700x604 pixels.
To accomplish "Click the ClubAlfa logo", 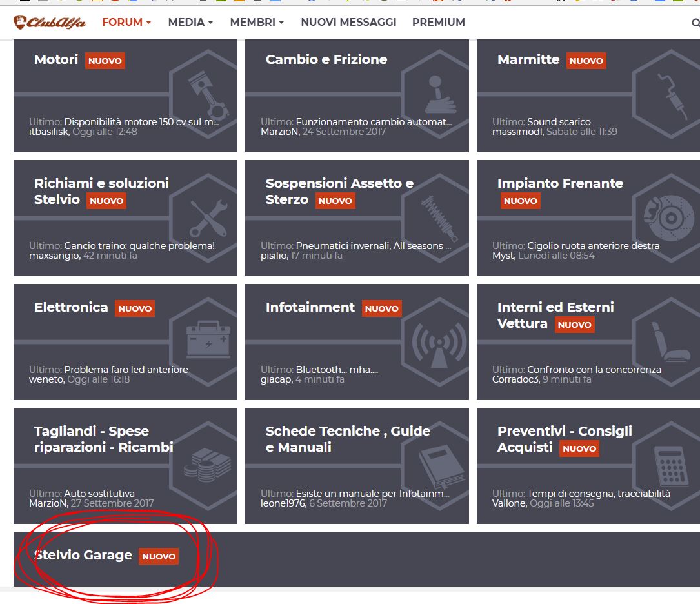I will (50, 23).
